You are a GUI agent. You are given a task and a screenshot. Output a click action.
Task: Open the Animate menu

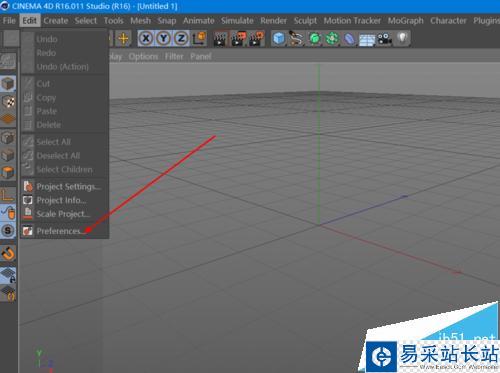tap(199, 21)
